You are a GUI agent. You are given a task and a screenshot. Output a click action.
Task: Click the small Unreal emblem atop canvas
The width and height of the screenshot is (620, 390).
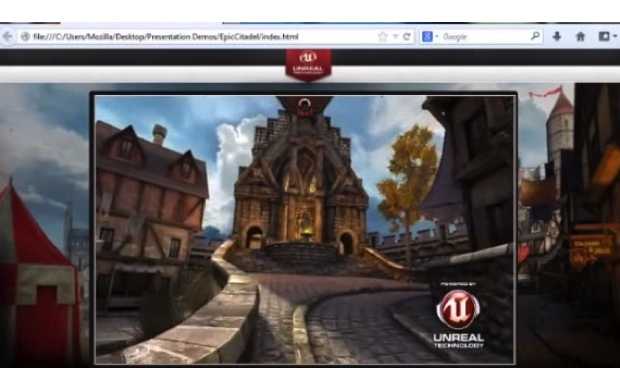[304, 106]
